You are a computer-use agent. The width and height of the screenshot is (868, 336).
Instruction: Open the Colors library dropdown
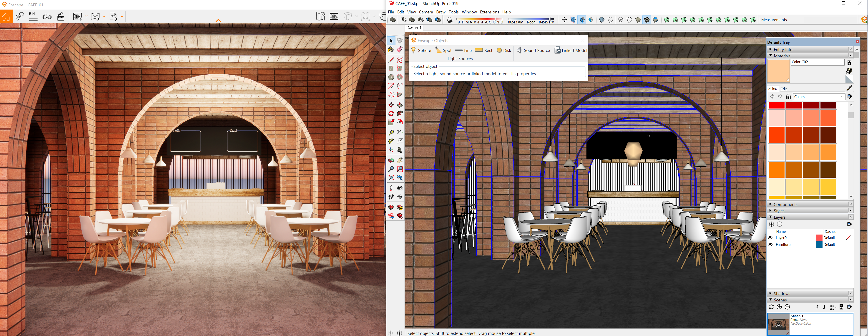coord(842,97)
